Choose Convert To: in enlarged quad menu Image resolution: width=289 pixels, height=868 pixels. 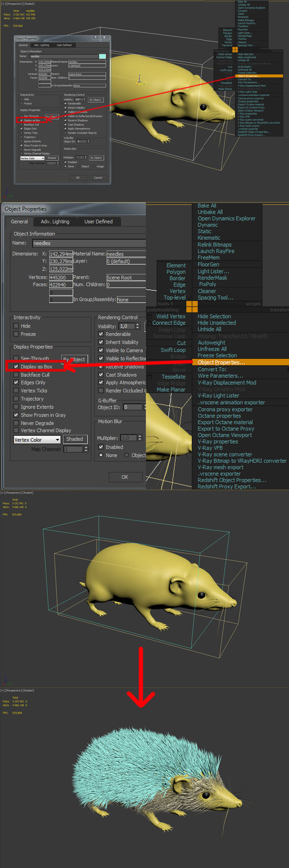(212, 369)
